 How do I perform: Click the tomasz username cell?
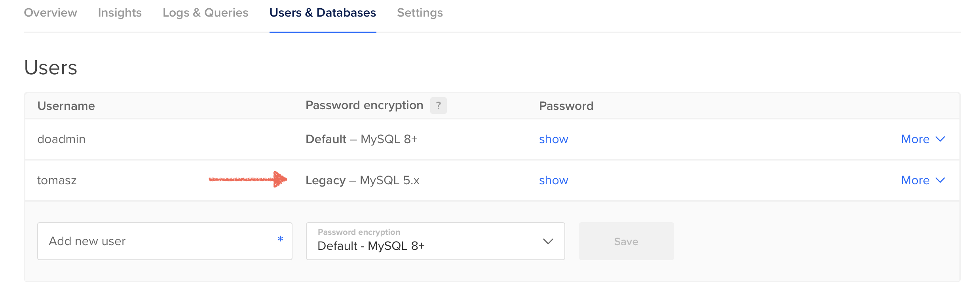[57, 180]
